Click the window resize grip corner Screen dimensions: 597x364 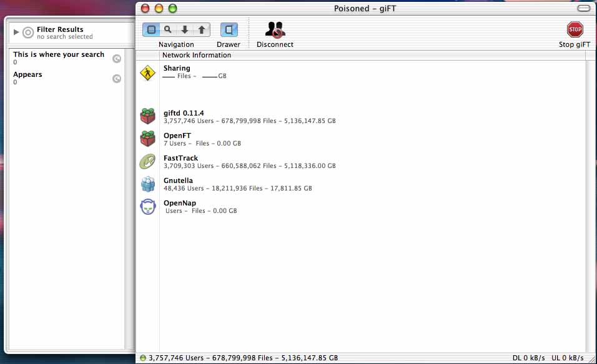click(592, 359)
